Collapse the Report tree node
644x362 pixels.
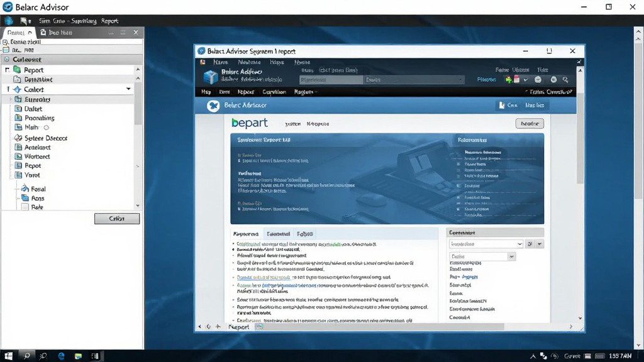pyautogui.click(x=7, y=70)
